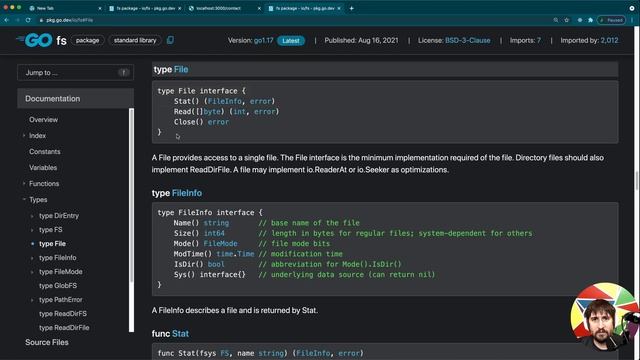Screen dimensions: 640x360
Task: Go to Constants in sidebar
Action: tap(44, 151)
